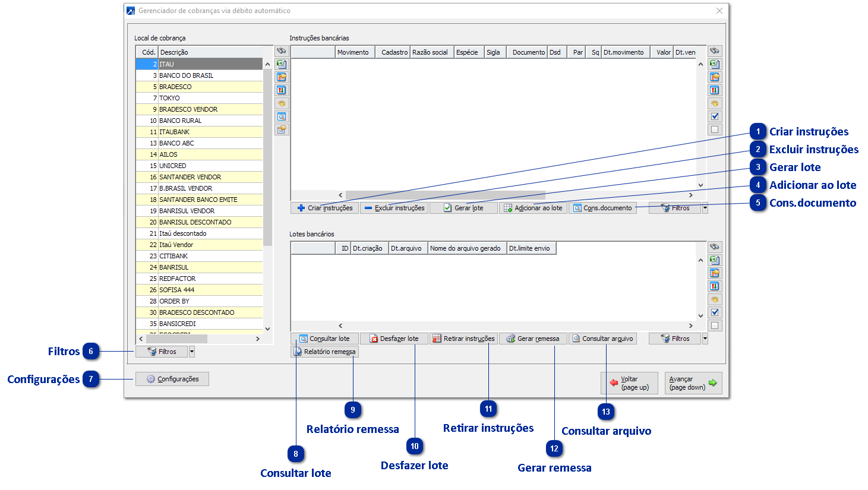Image resolution: width=868 pixels, height=490 pixels.
Task: Select the BANRISUL DESCONTADO row
Action: [x=199, y=222]
